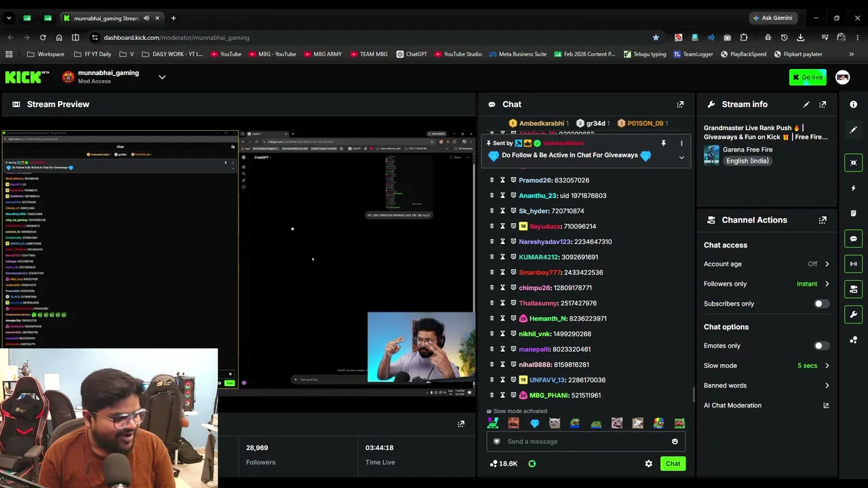
Task: Pop out the Chat panel
Action: [680, 104]
